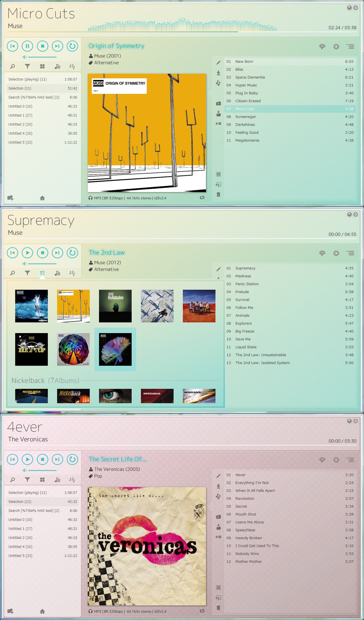
Task: Click trash icon in Micro Cuts tracklist sidebar
Action: click(x=218, y=195)
